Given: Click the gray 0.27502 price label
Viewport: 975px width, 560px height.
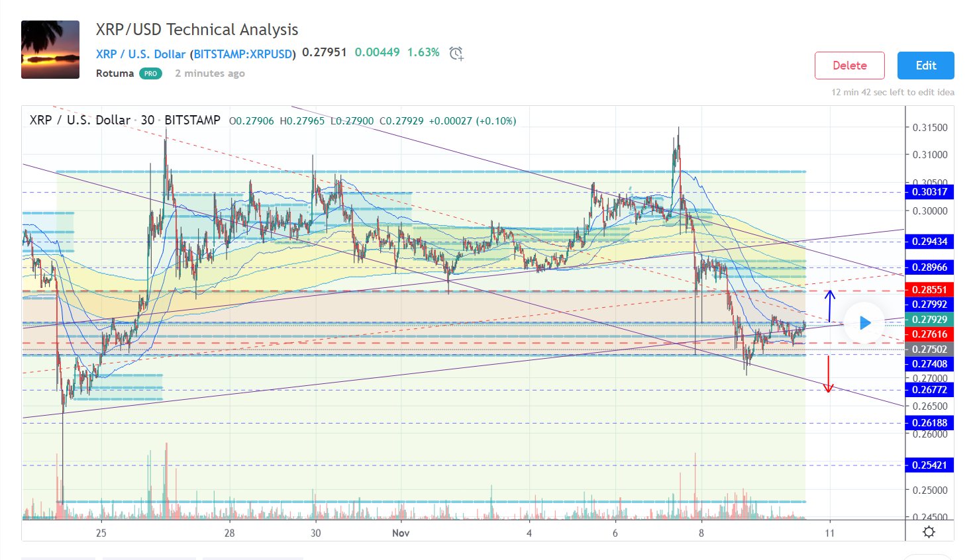Looking at the screenshot, I should click(929, 350).
